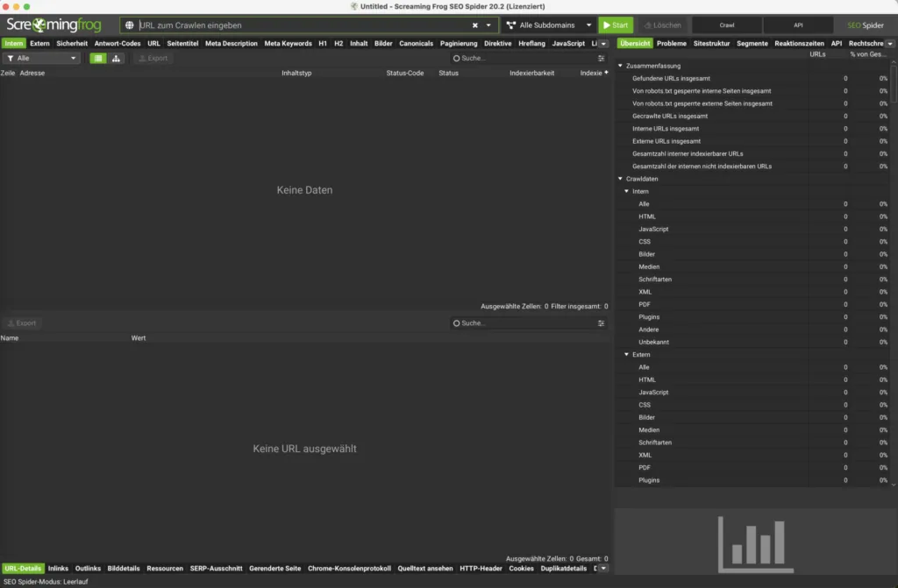Viewport: 898px width, 588px height.
Task: Click the upper Export button
Action: click(x=153, y=59)
